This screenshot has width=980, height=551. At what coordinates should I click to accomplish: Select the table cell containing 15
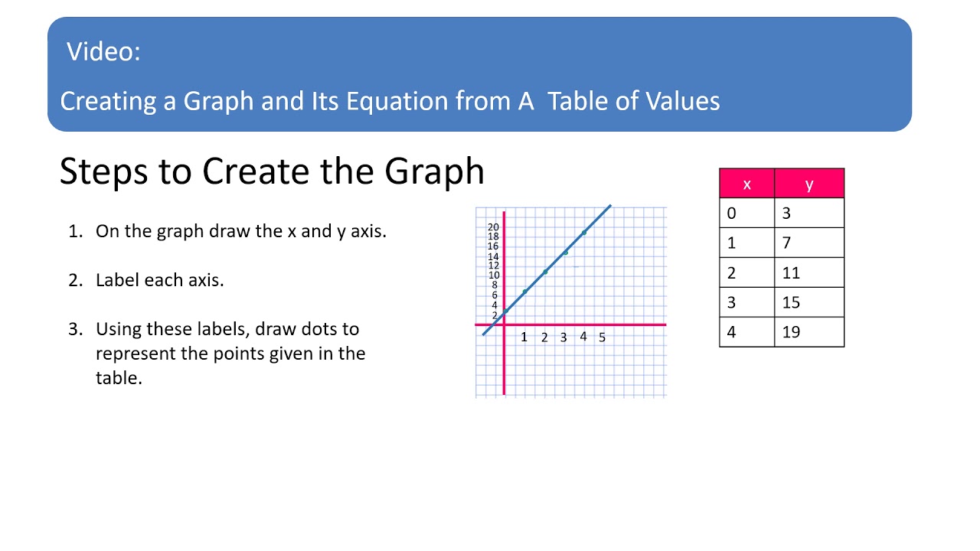(x=808, y=302)
